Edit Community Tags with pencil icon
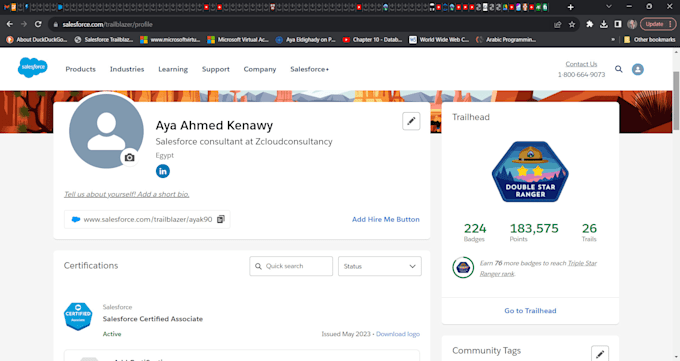 (600, 354)
